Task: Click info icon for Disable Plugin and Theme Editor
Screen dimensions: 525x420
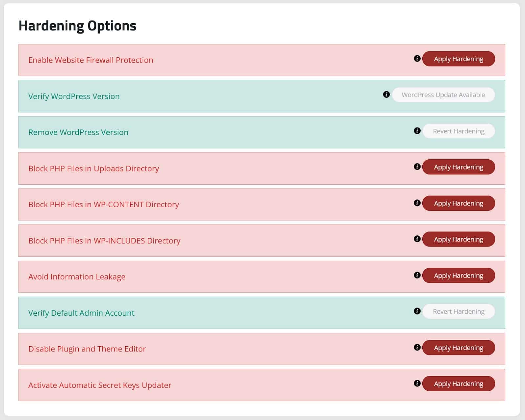Action: (417, 347)
